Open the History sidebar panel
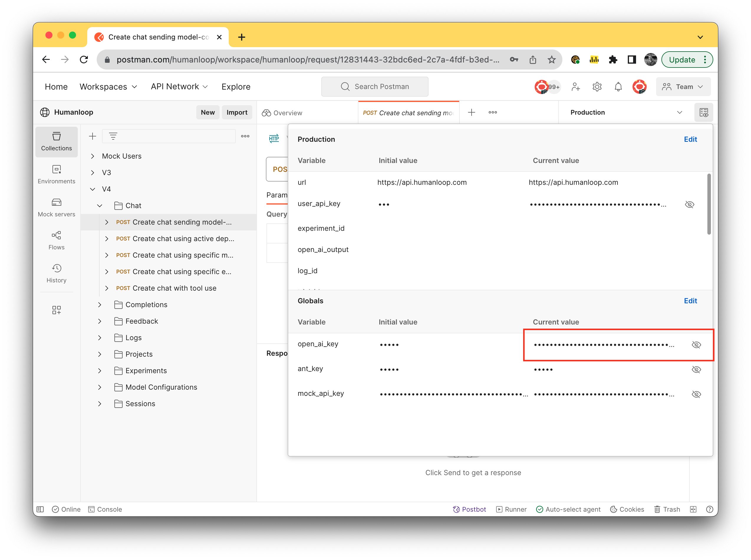Screen dimensions: 751x560 click(56, 273)
